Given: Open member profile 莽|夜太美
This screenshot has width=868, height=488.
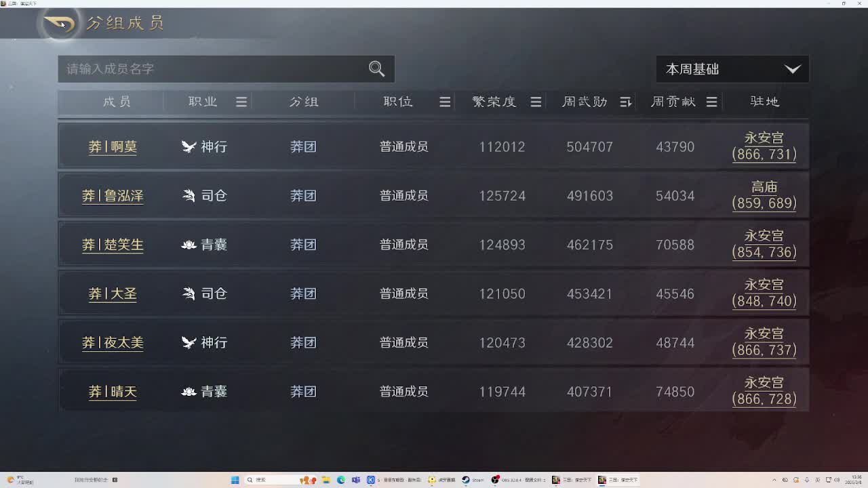Looking at the screenshot, I should coord(113,343).
